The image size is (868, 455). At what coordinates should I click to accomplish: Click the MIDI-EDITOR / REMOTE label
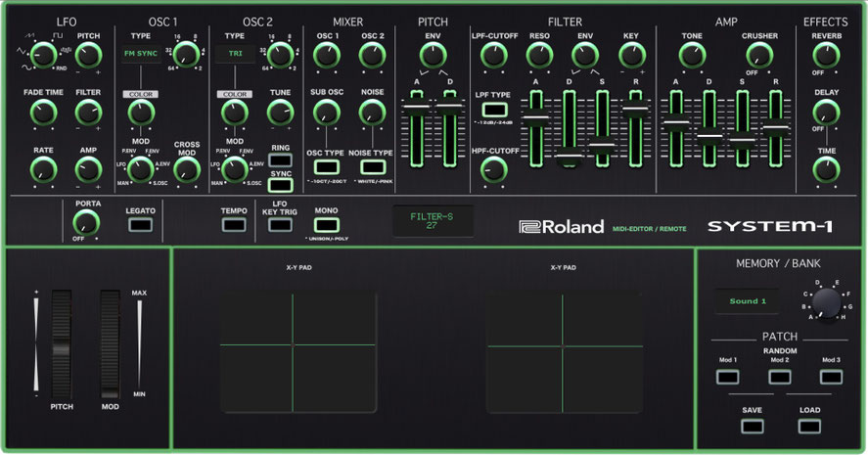click(x=650, y=229)
